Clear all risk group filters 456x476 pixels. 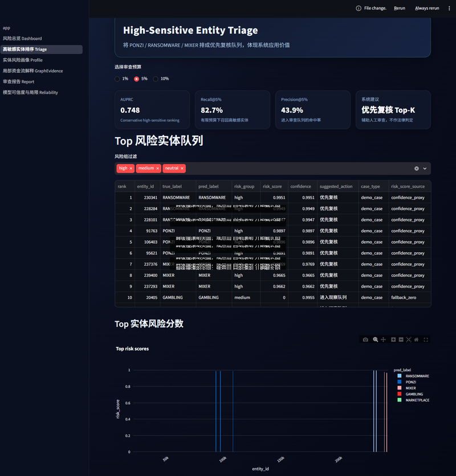coord(417,169)
